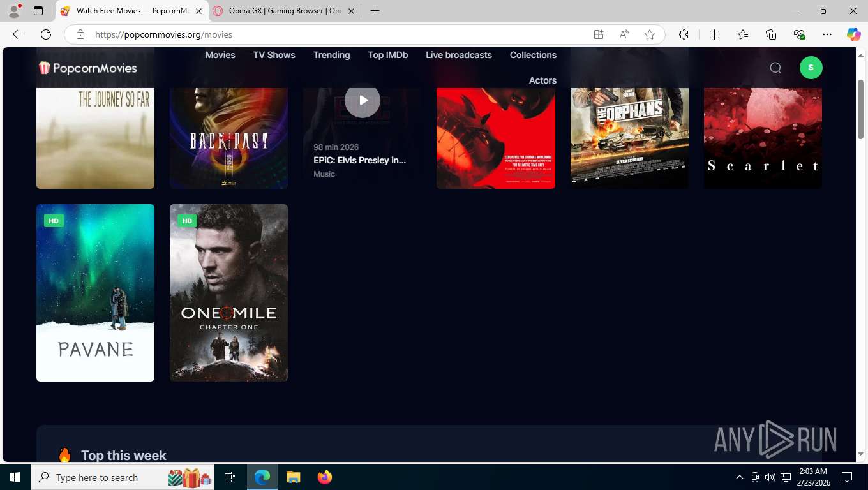Open Task View on the taskbar

click(x=230, y=477)
